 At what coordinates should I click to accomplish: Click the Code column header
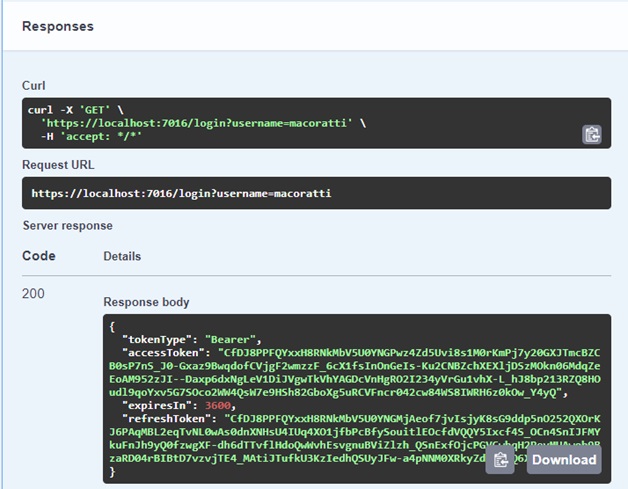[39, 256]
